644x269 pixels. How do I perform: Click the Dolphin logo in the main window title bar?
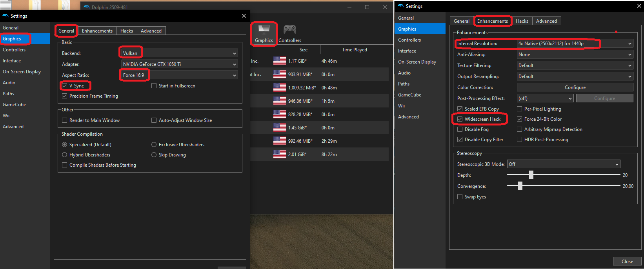point(87,7)
